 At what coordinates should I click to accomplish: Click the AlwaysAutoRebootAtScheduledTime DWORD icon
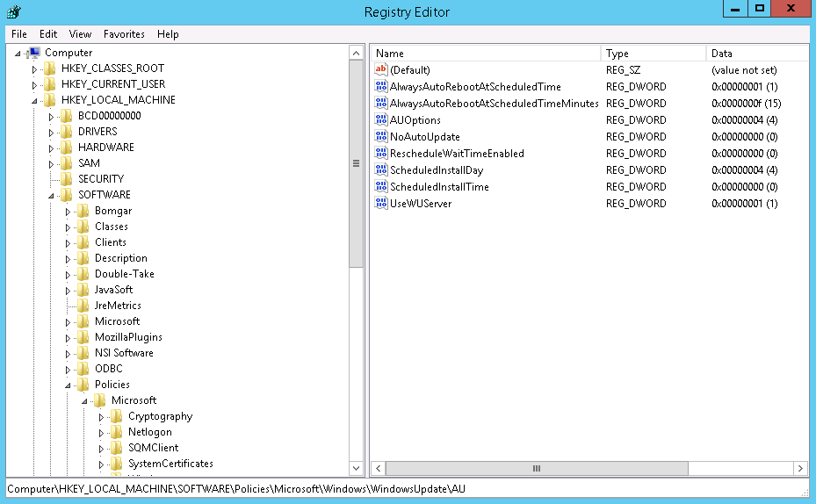coord(381,86)
